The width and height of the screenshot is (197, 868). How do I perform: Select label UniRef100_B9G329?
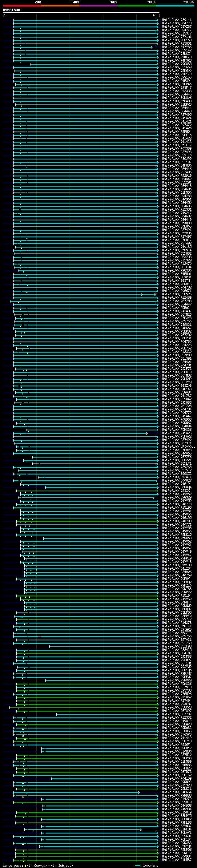[177, 498]
